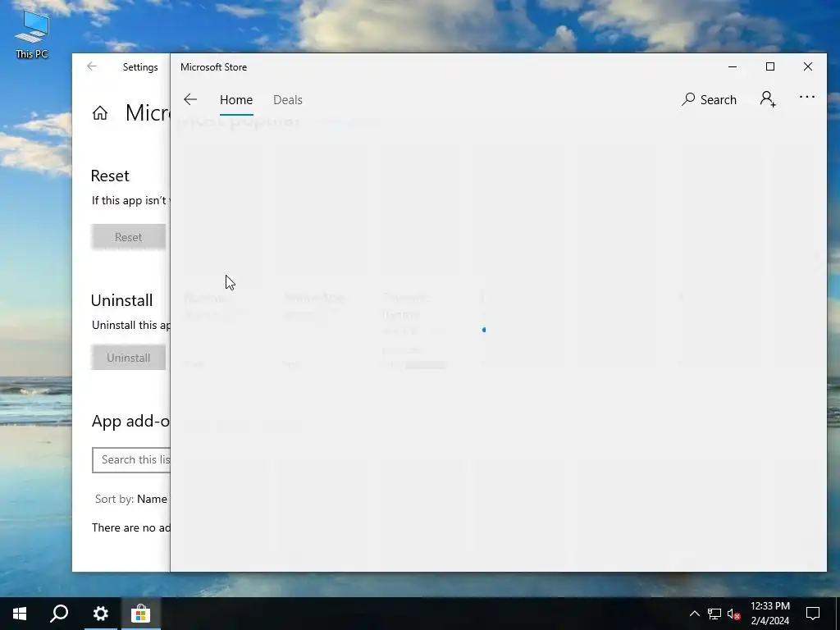This screenshot has width=840, height=630.
Task: Switch to Settings via taskbar gear
Action: tap(100, 614)
